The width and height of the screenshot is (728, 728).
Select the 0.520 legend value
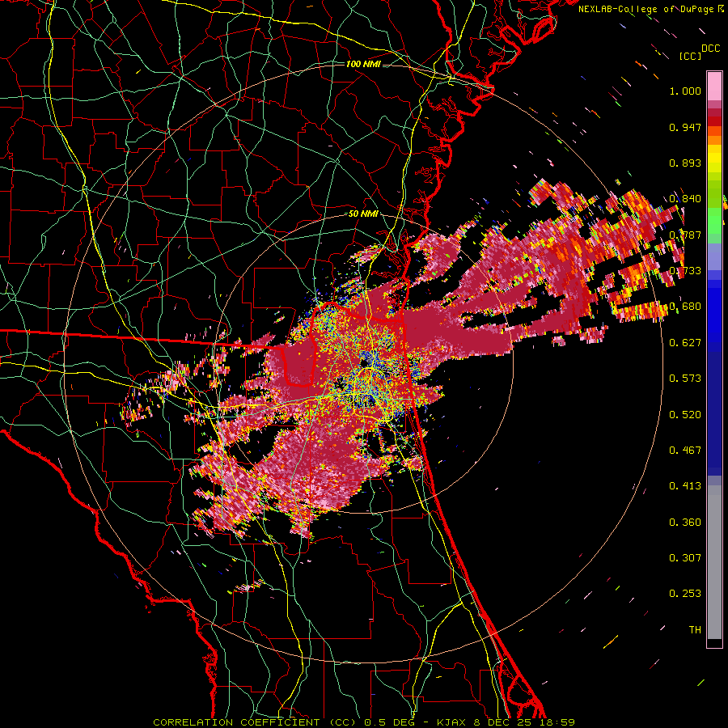[x=685, y=415]
